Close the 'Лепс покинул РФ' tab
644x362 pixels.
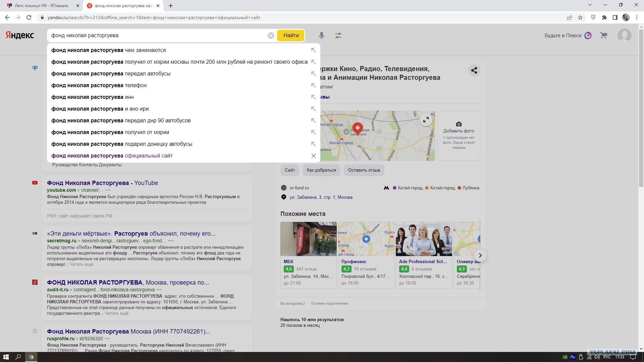[78, 6]
